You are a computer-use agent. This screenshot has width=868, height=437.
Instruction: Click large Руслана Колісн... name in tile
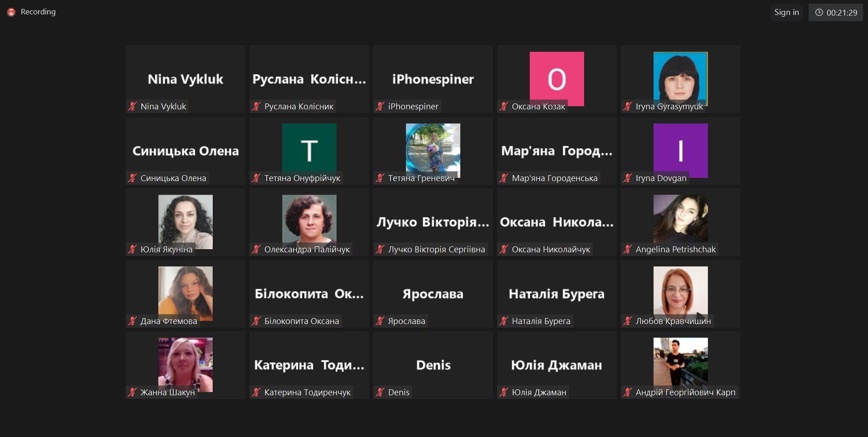pos(309,79)
